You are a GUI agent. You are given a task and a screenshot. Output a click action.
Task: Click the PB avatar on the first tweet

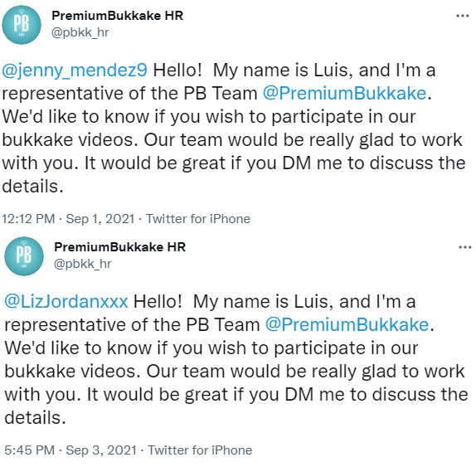(x=22, y=25)
